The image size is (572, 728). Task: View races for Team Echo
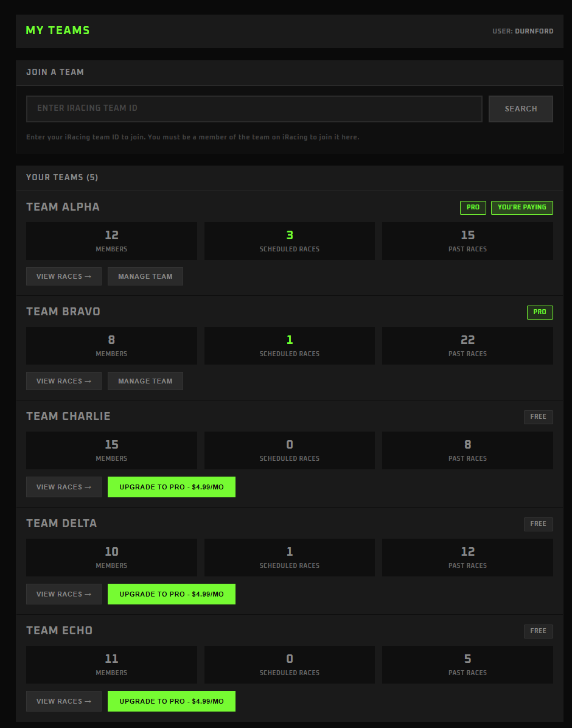pyautogui.click(x=63, y=701)
